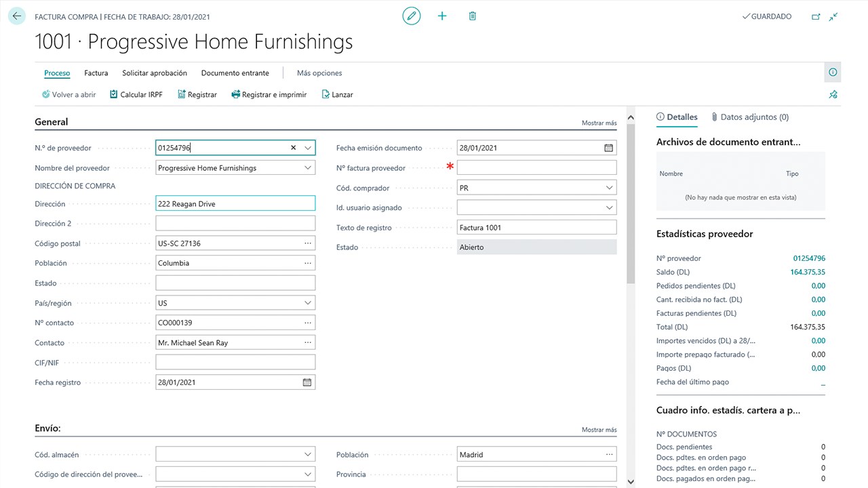Open Solicitar aprobación menu

pos(155,73)
